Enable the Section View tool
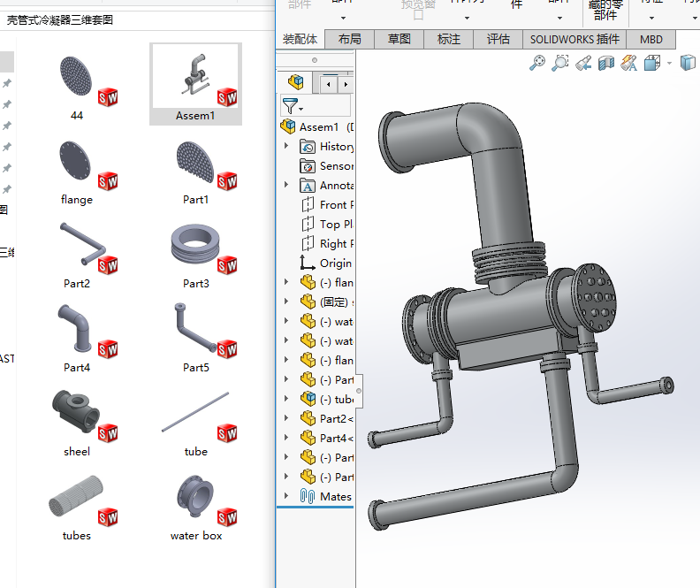The image size is (700, 588). click(x=606, y=63)
